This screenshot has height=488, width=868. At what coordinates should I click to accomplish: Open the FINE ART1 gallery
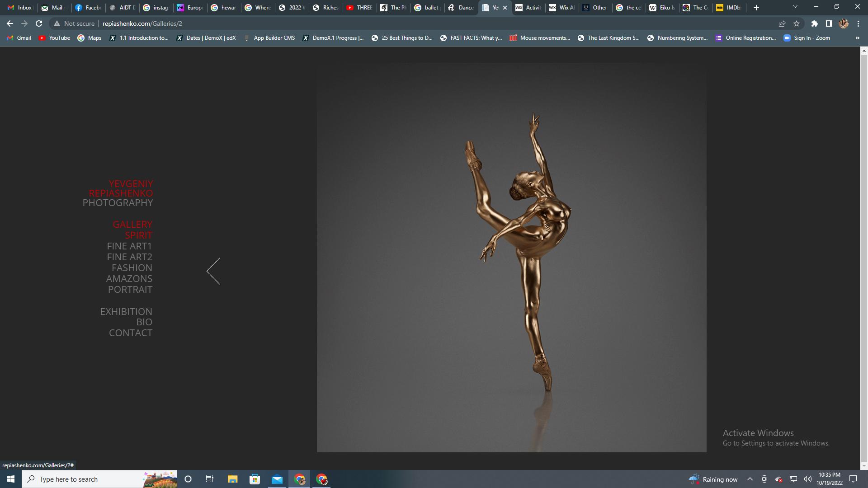129,246
